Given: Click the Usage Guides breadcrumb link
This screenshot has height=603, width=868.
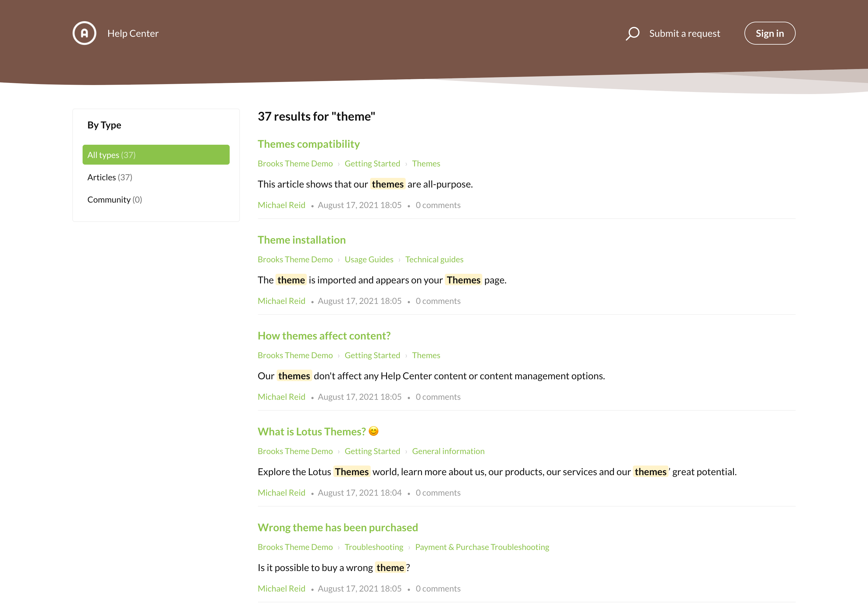Looking at the screenshot, I should pos(369,260).
